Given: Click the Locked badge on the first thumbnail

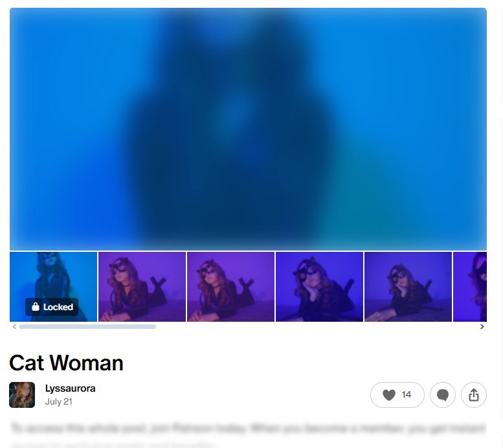Looking at the screenshot, I should click(x=52, y=307).
